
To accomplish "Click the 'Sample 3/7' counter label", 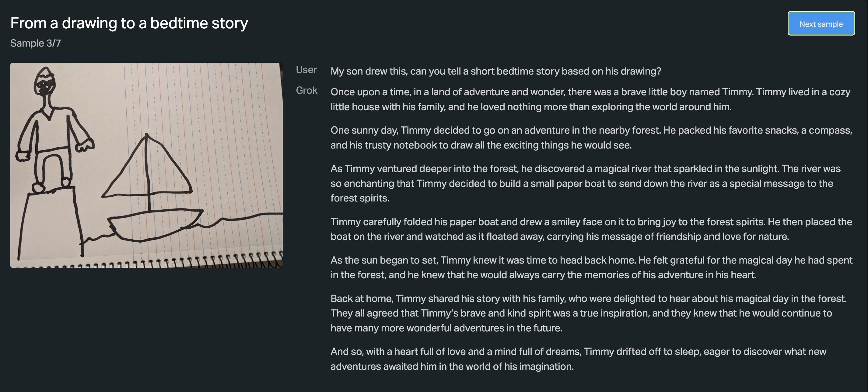I will pos(35,43).
